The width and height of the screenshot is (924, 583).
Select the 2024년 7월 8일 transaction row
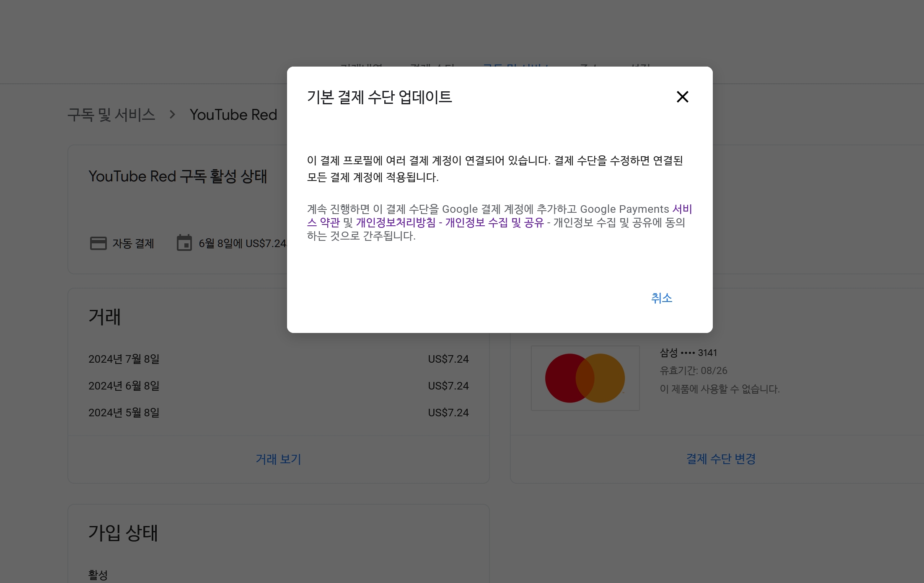124,359
